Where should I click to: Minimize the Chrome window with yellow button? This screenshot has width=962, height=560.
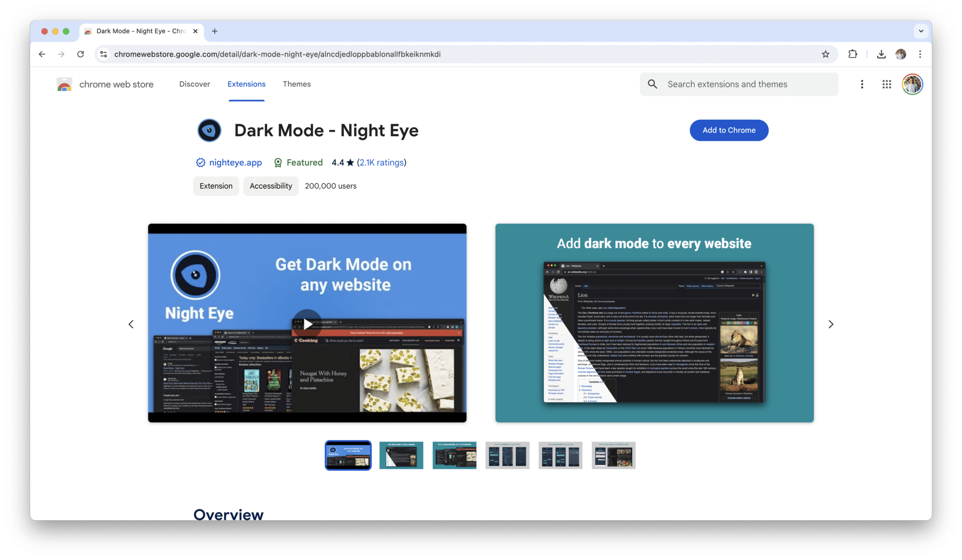55,31
